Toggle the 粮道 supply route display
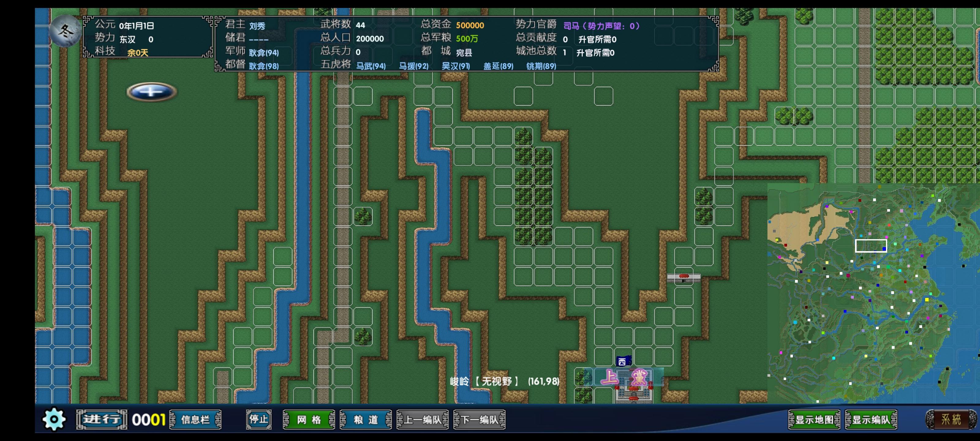Screen dimensions: 980x441 366,420
